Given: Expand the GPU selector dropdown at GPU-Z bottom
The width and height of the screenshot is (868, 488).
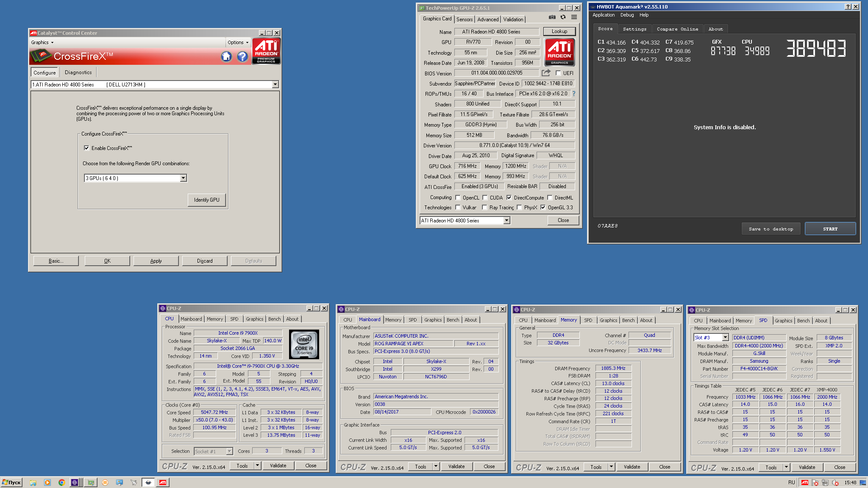Looking at the screenshot, I should tap(506, 220).
